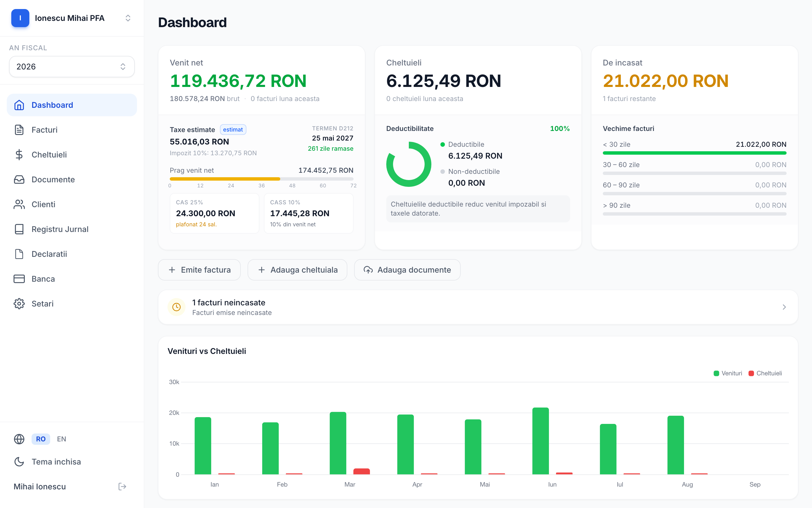Expand the facturi neincasate row chevron

point(784,307)
